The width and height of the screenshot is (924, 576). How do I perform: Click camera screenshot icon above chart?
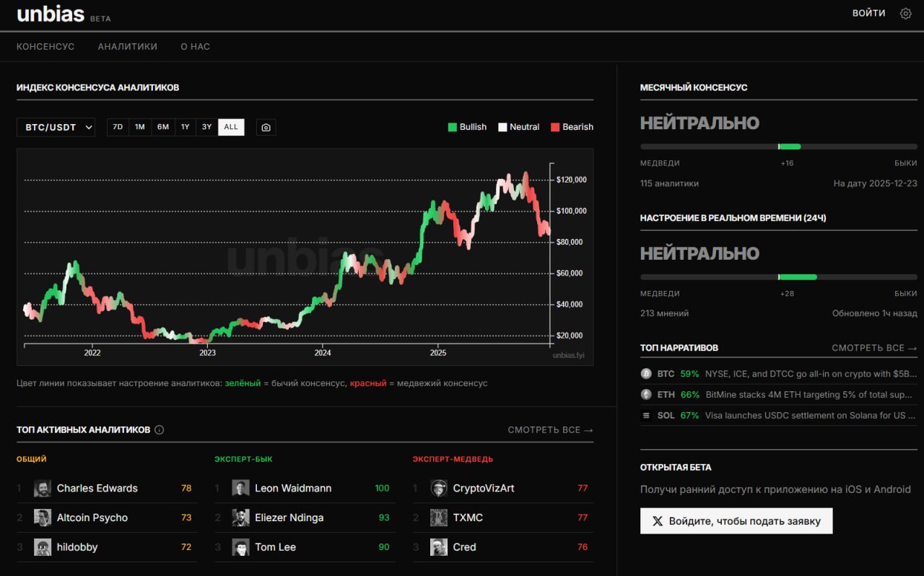(x=266, y=127)
